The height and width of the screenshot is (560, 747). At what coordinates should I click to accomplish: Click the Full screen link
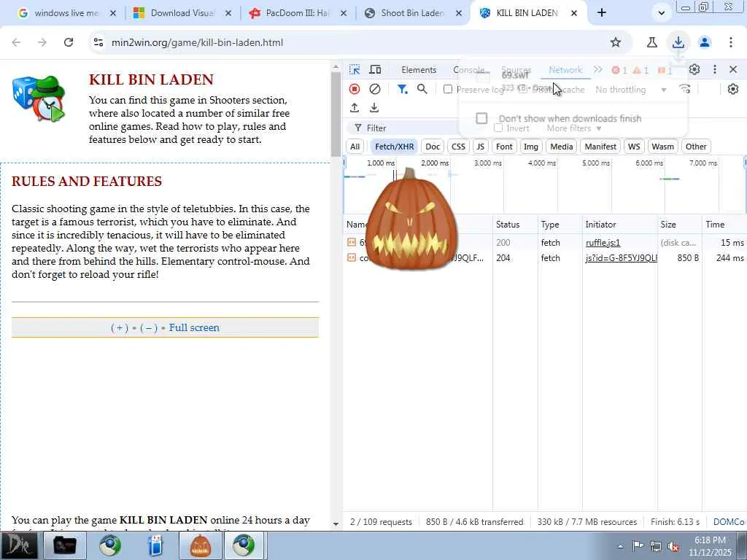pos(194,327)
